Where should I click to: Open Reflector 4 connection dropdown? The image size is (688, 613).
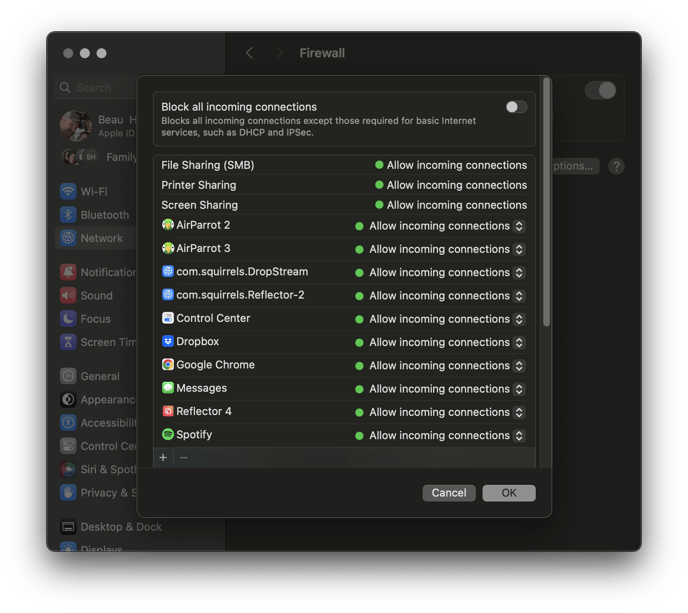coord(519,412)
